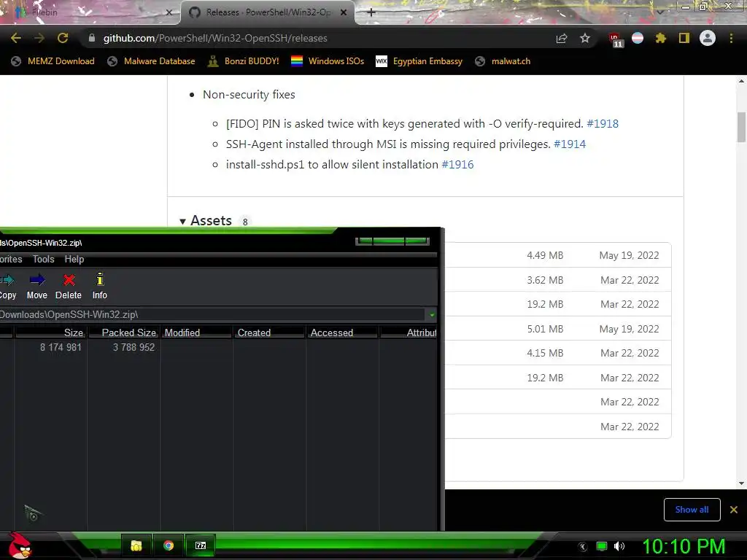This screenshot has height=560, width=747.
Task: Click the 7-Zip path address field
Action: [x=212, y=315]
